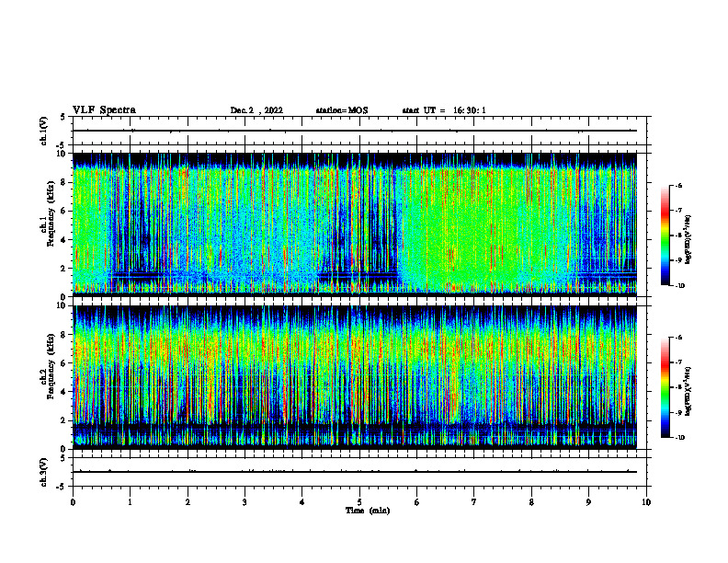
Task: Click inside the ch.2 spectrogram panel
Action: coord(355,377)
